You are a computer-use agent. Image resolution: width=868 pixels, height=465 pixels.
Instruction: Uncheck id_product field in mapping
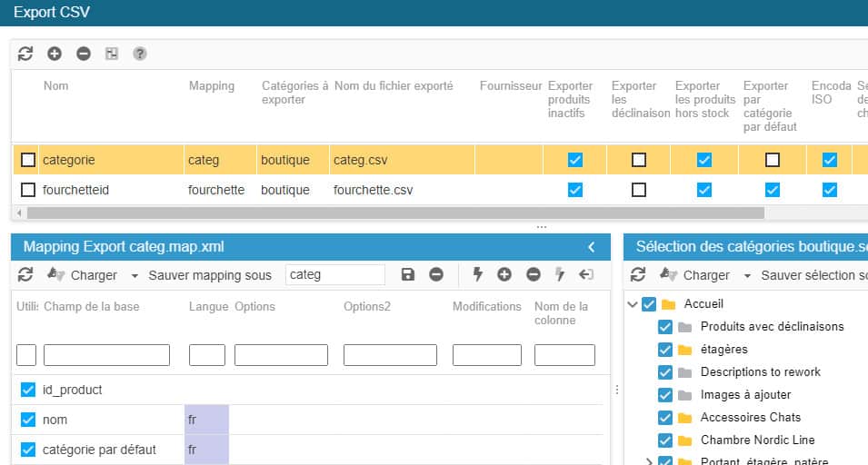(28, 390)
